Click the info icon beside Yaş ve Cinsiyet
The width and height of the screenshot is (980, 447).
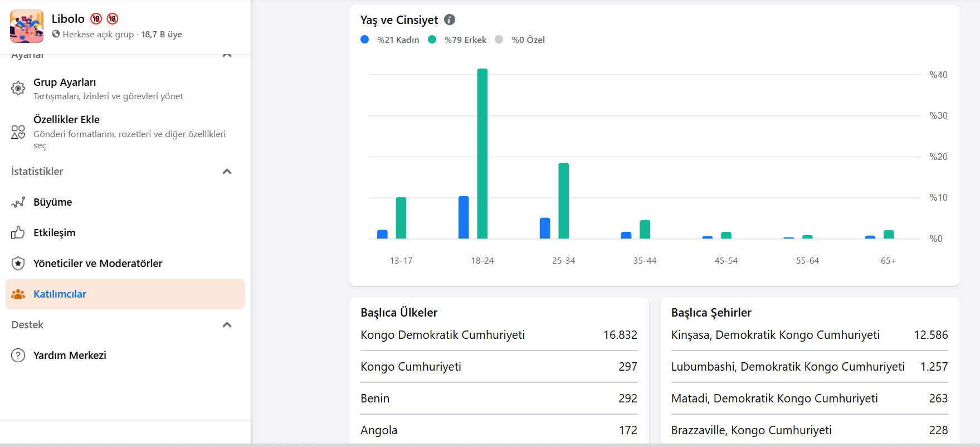pyautogui.click(x=450, y=20)
